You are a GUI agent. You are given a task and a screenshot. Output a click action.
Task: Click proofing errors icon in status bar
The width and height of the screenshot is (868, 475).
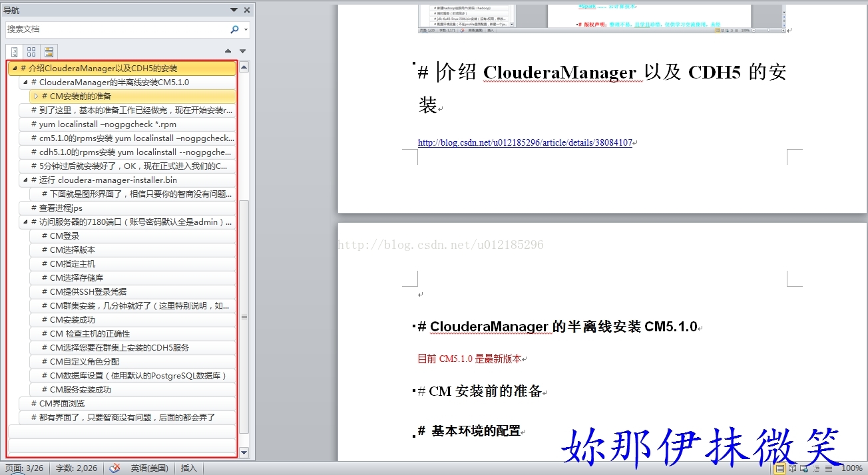(x=114, y=468)
